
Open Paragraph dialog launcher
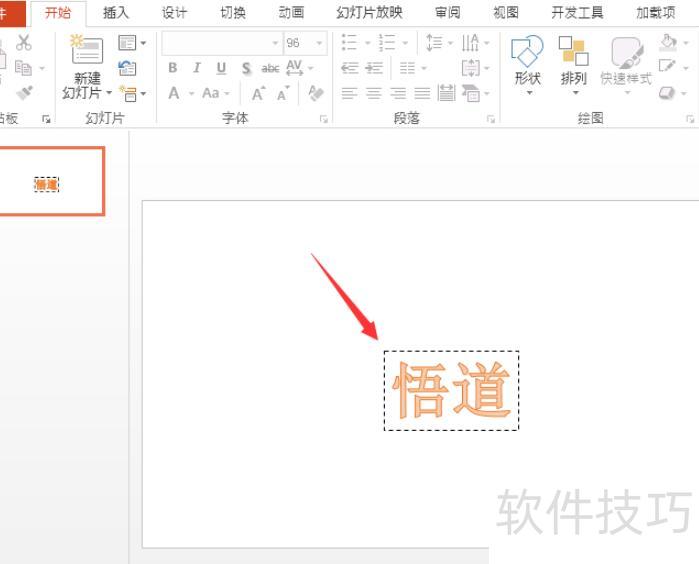pos(491,119)
